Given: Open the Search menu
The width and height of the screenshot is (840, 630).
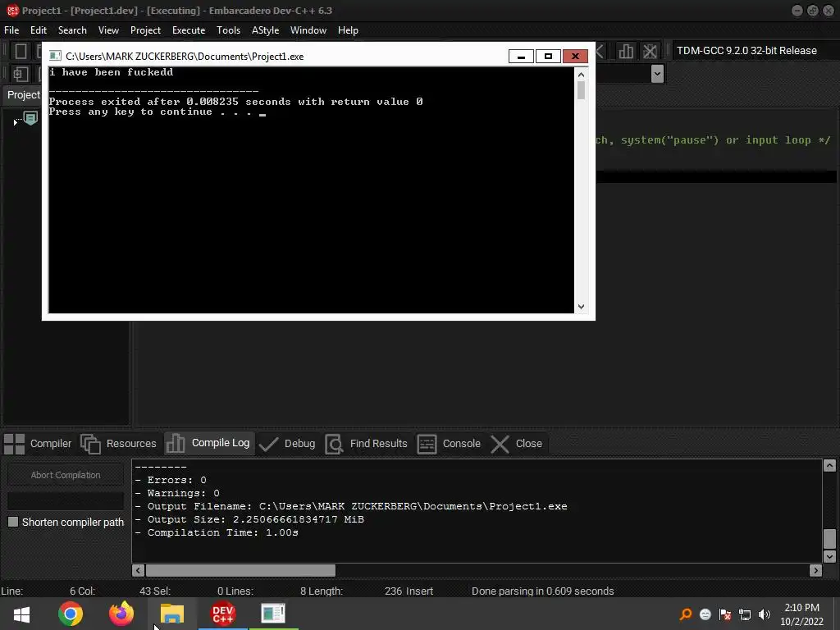Looking at the screenshot, I should [72, 30].
